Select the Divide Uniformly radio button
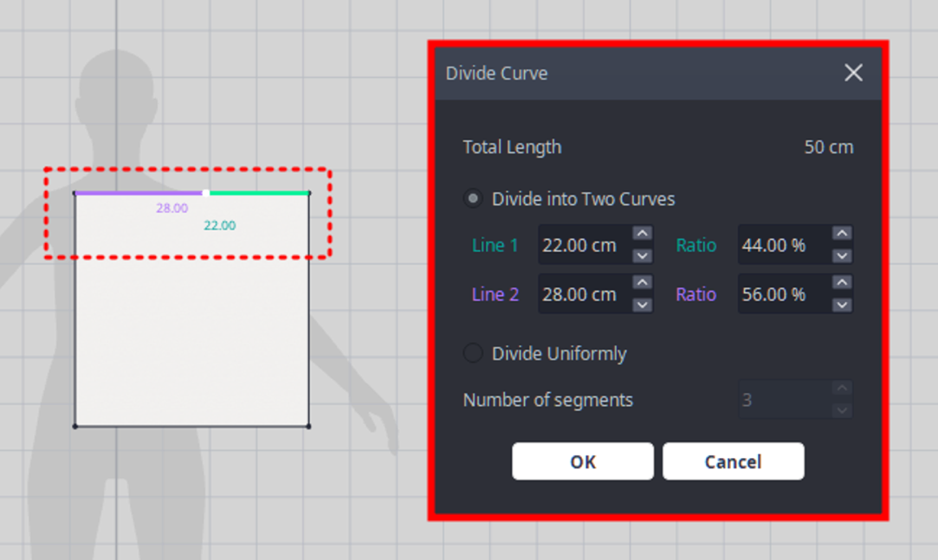 pos(473,353)
